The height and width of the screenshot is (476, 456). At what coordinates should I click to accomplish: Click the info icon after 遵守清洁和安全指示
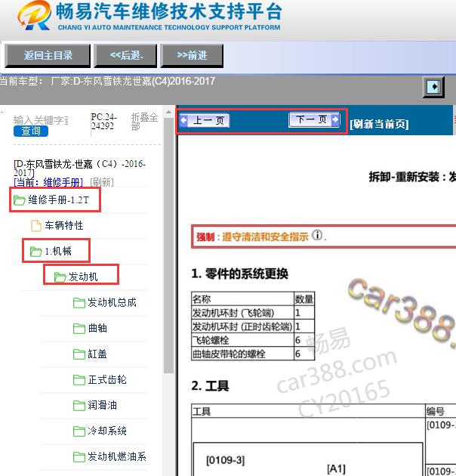coord(317,235)
